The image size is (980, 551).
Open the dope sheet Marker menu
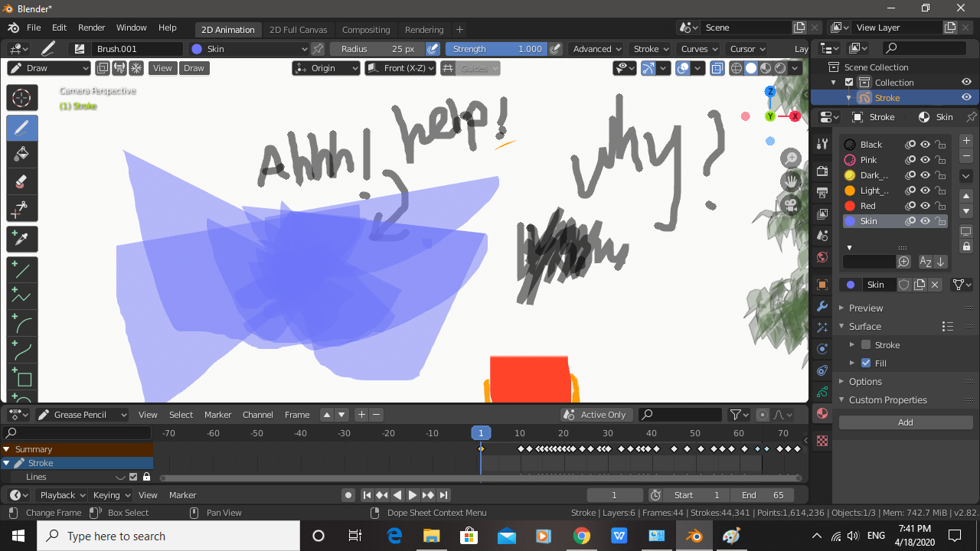click(217, 415)
